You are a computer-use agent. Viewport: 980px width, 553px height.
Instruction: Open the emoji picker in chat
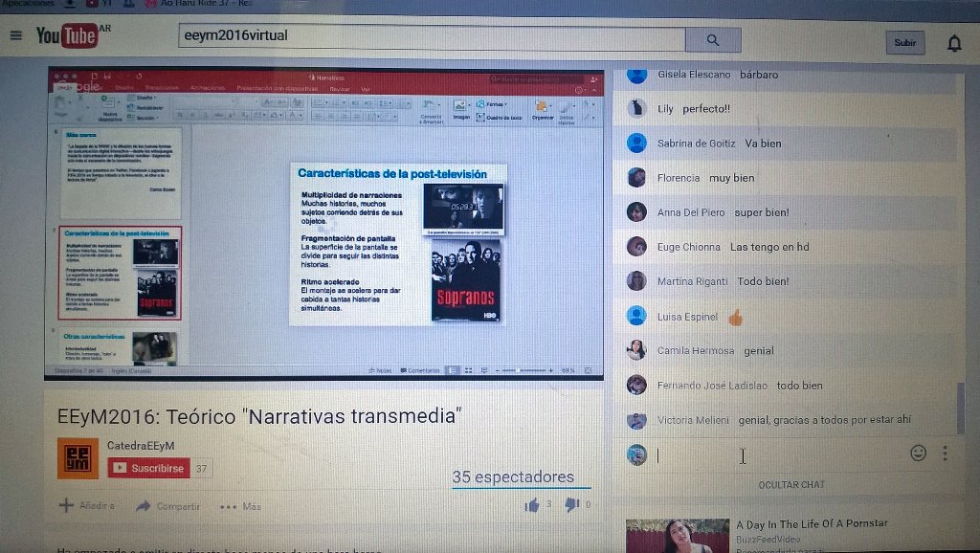(918, 453)
